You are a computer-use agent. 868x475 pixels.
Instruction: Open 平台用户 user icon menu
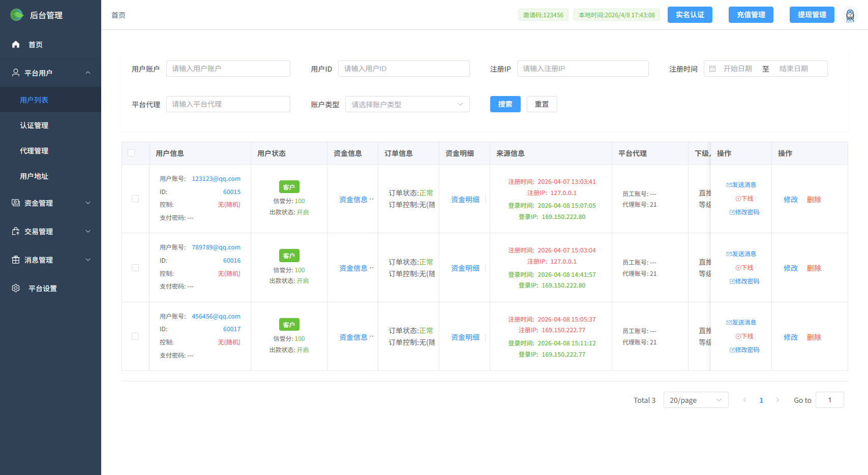tap(16, 73)
